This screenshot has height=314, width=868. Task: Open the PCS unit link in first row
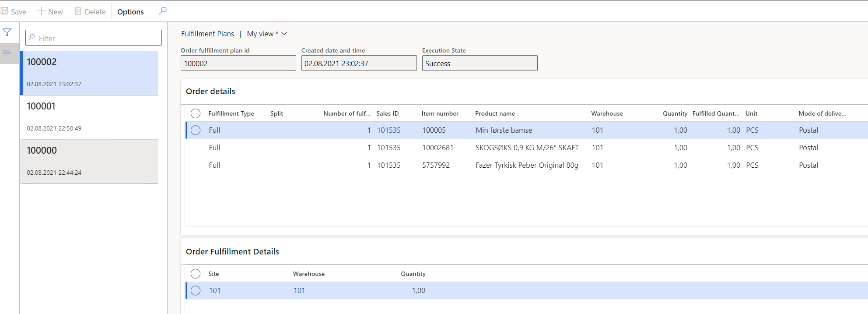pyautogui.click(x=752, y=130)
